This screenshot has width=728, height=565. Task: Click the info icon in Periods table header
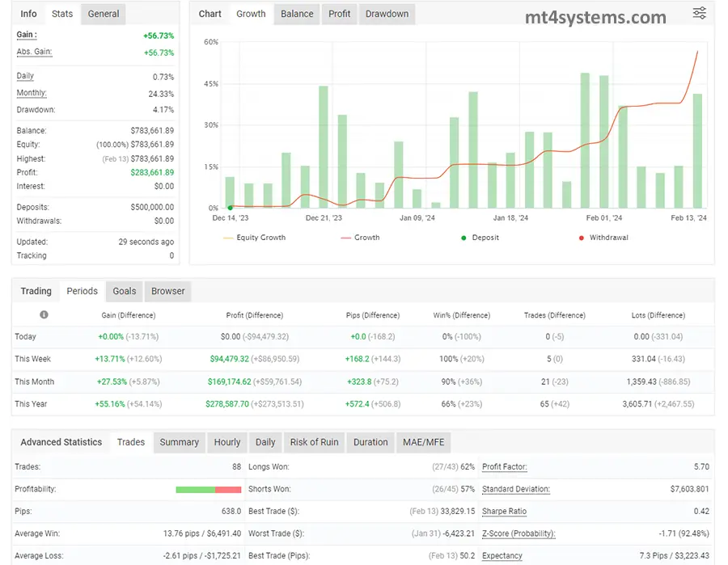[44, 315]
